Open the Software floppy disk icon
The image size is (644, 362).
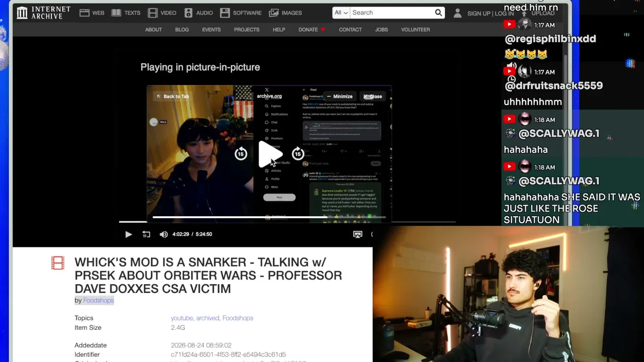click(225, 13)
